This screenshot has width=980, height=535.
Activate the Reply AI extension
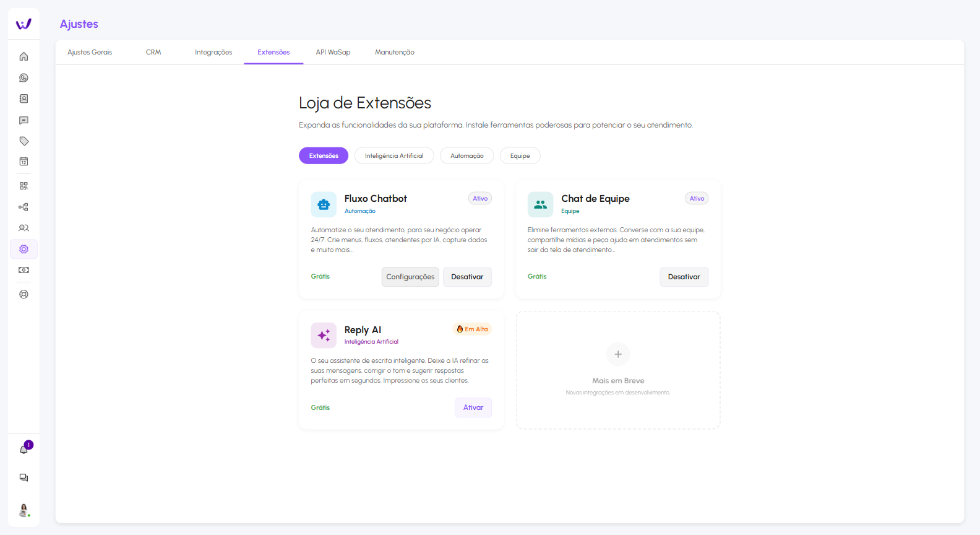point(473,407)
